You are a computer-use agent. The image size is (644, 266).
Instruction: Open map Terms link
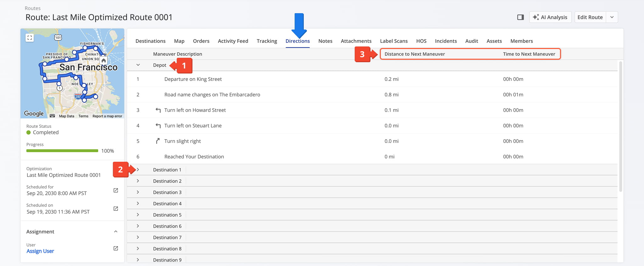(83, 116)
